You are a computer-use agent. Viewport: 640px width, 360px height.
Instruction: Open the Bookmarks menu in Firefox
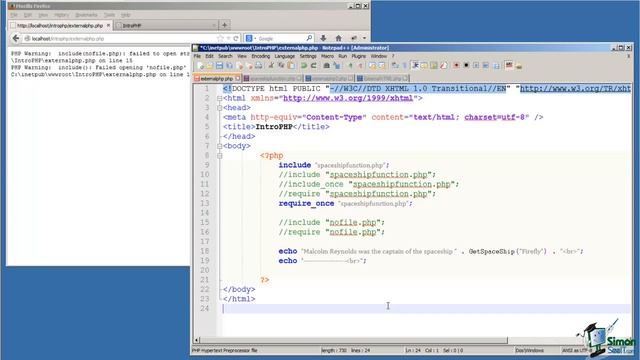86,15
